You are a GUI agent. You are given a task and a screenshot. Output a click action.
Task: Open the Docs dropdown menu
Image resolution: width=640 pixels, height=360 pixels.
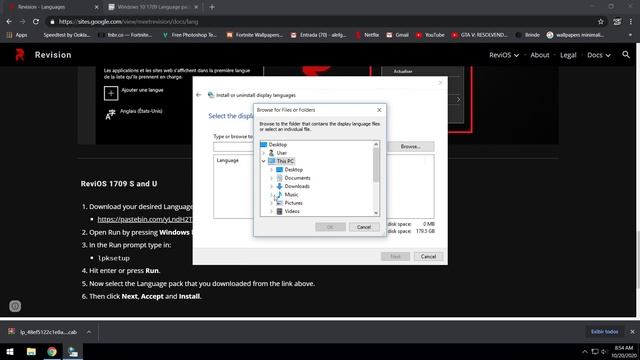(599, 55)
